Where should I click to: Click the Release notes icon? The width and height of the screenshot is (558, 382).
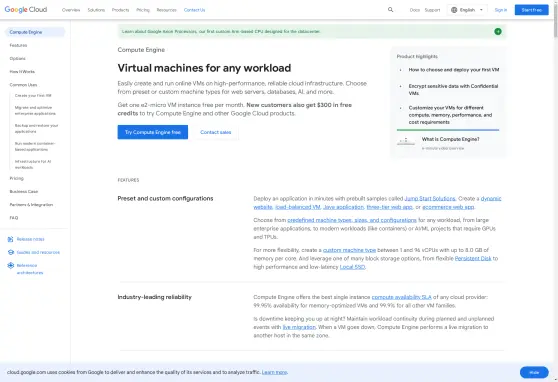click(11, 239)
